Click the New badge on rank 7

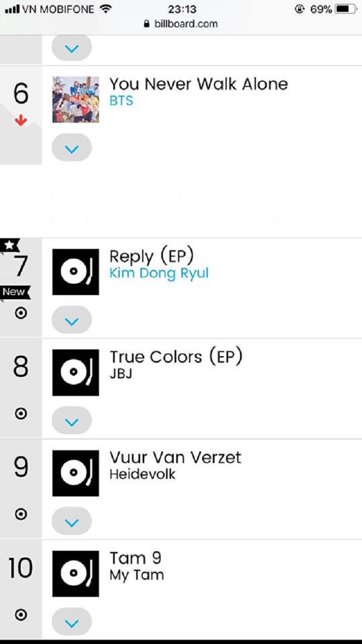click(x=14, y=292)
